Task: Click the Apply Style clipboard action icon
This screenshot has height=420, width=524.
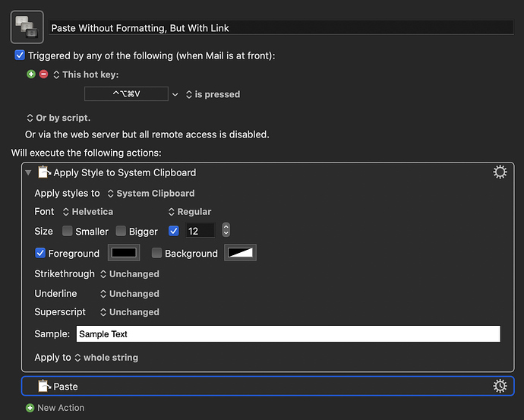Action: [44, 172]
